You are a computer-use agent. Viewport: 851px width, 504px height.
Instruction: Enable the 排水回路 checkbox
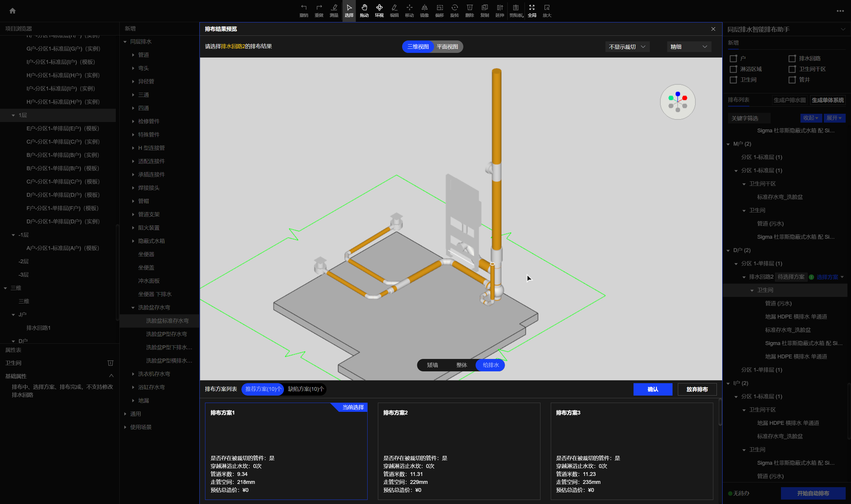click(792, 59)
